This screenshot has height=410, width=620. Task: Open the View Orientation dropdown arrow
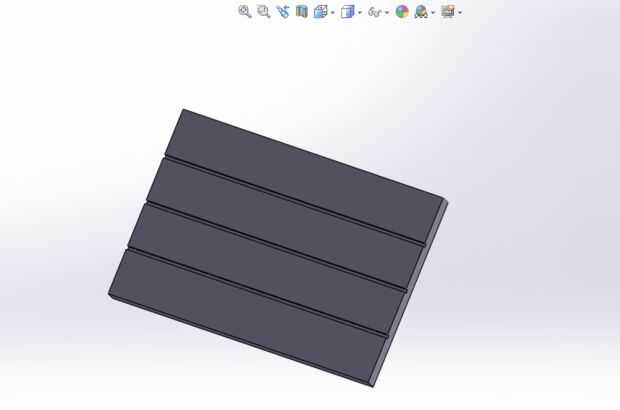(333, 13)
